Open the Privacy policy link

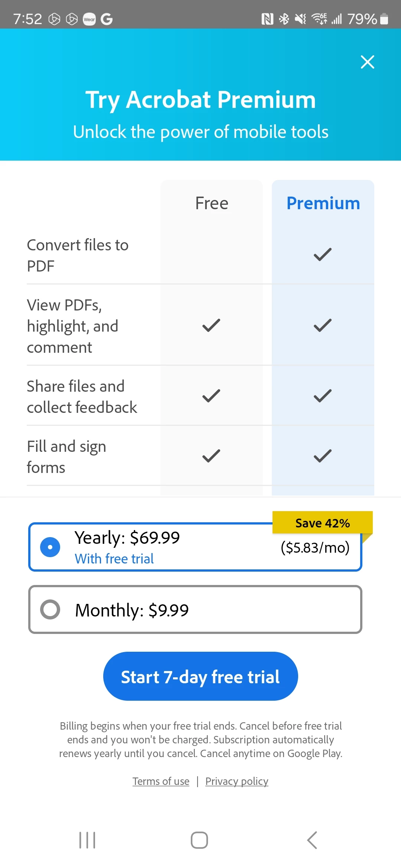coord(237,781)
